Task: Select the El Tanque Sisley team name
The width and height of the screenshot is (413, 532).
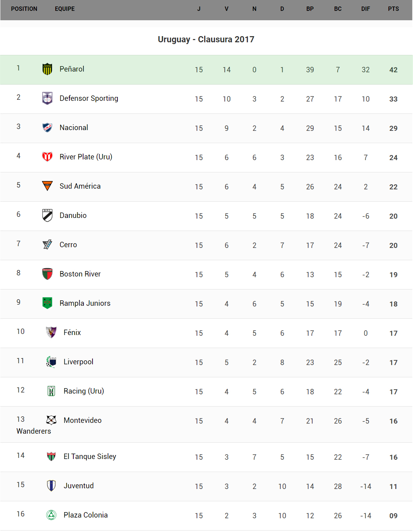Action: (x=90, y=456)
